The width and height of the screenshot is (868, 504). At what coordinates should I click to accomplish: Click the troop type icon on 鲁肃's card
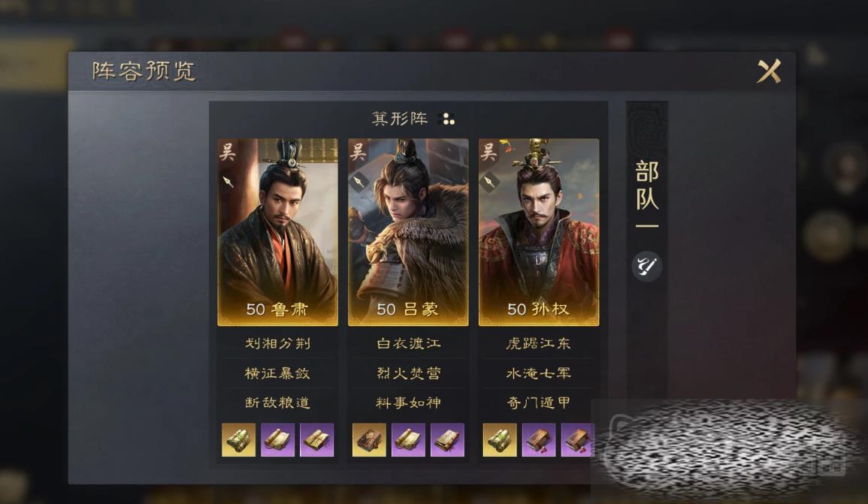click(x=228, y=181)
